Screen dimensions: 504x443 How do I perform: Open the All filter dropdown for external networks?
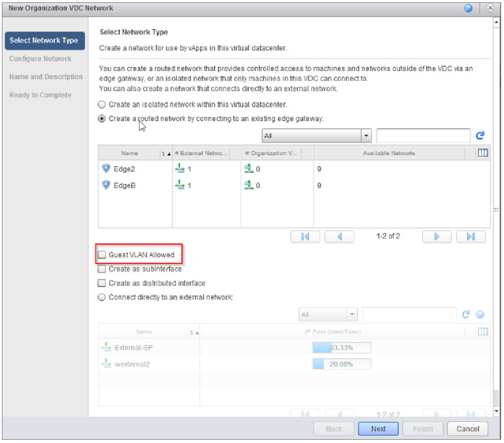click(328, 314)
